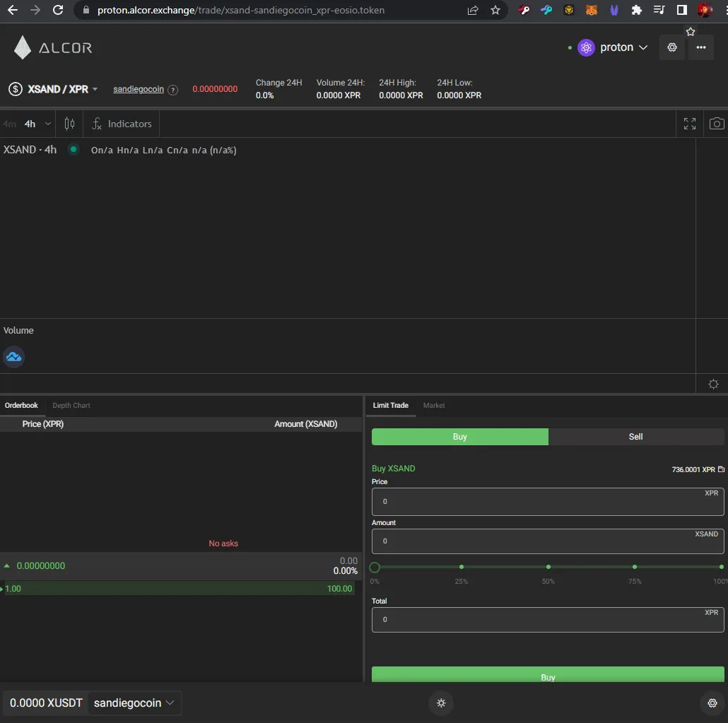This screenshot has width=728, height=723.
Task: Set amount slider to 25%
Action: 461,567
